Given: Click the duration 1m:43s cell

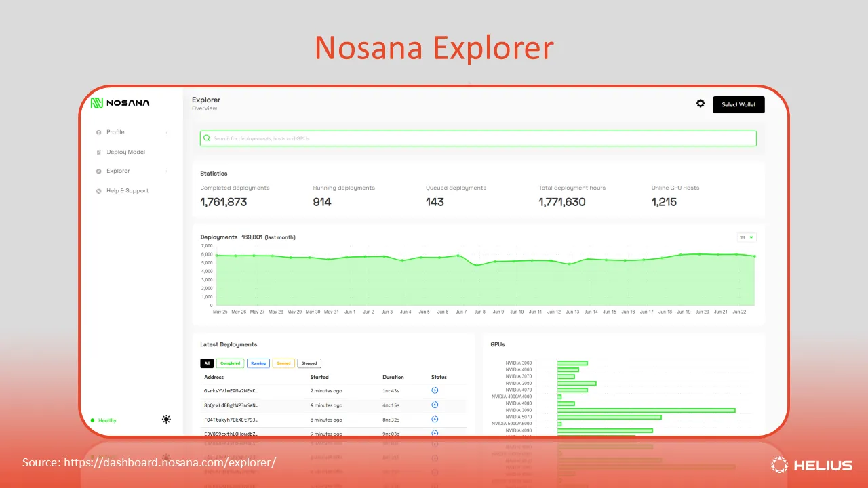Looking at the screenshot, I should click(x=391, y=391).
